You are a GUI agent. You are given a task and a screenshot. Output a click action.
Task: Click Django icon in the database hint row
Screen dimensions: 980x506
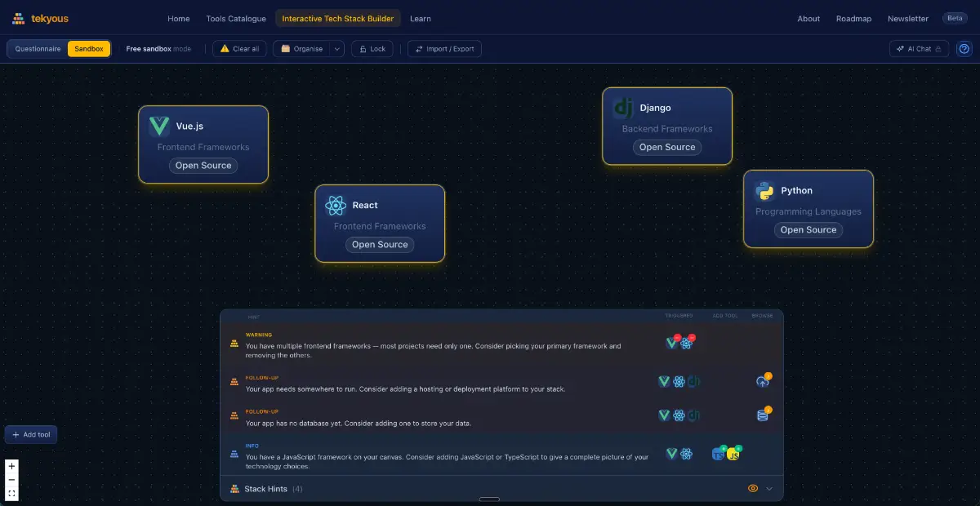click(693, 415)
